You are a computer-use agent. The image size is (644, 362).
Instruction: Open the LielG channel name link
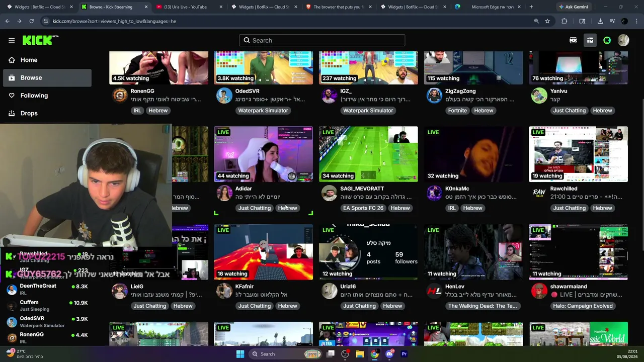[137, 287]
